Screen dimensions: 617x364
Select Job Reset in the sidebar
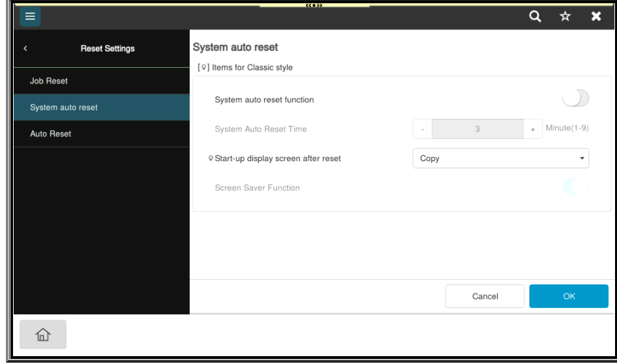[x=49, y=81]
